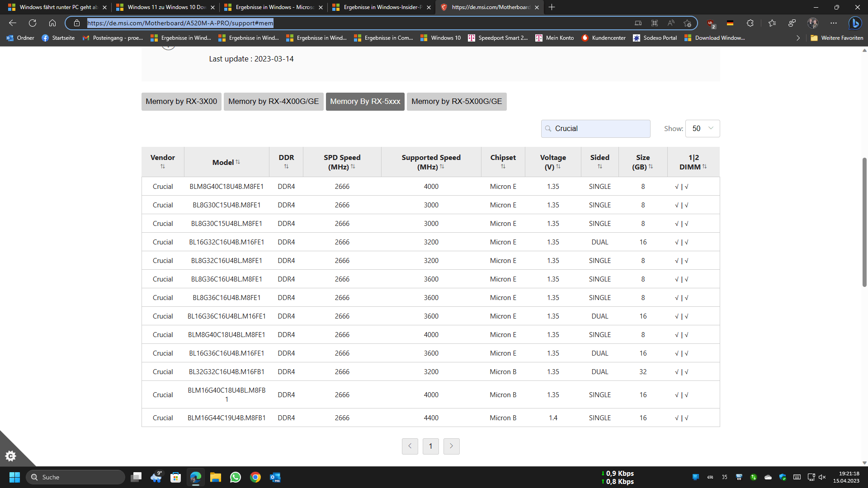The height and width of the screenshot is (488, 868).
Task: Sort table by Size (GB) column
Action: click(x=651, y=167)
